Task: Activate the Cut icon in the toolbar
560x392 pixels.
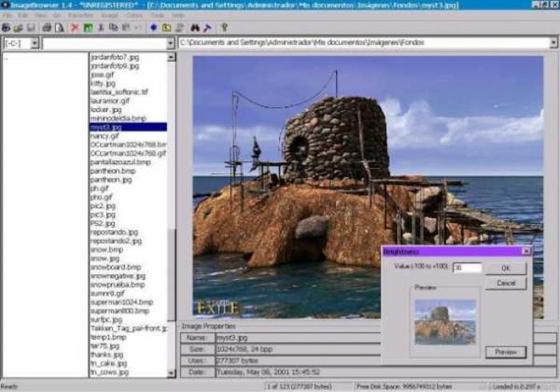Action: 100,26
